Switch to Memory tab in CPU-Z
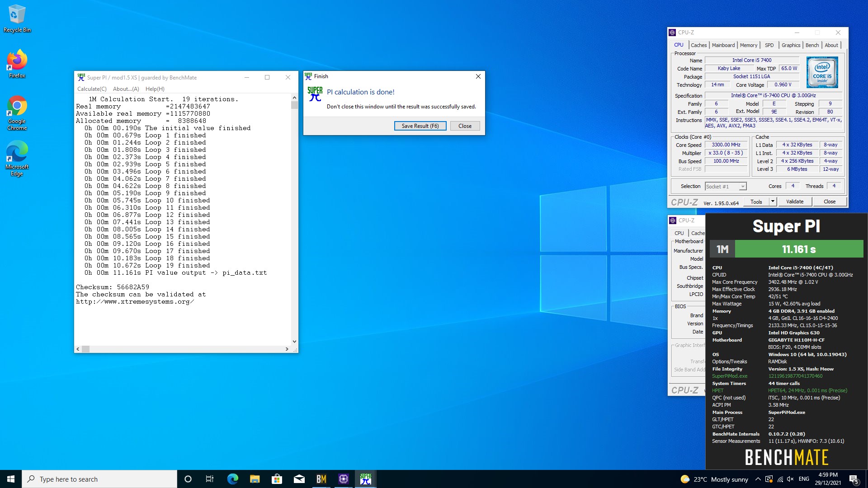The image size is (868, 488). pyautogui.click(x=749, y=45)
